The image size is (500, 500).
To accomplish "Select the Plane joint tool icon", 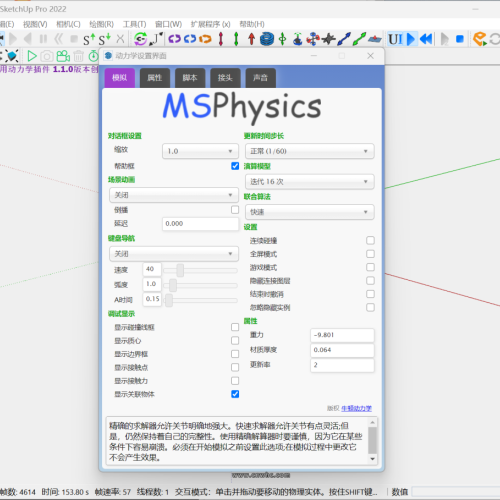I will (x=375, y=39).
